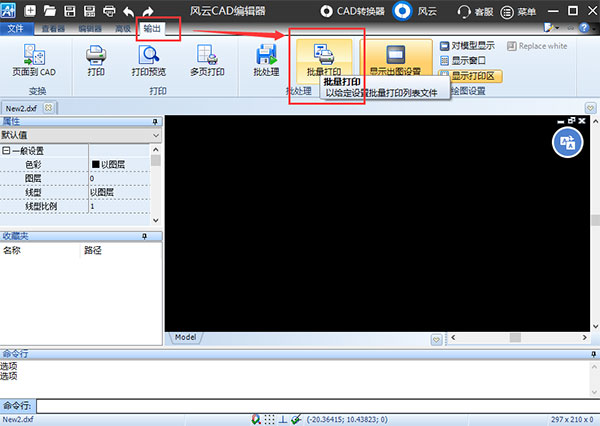This screenshot has width=600, height=426.
Task: Pin the 收藏夹 favorites panel
Action: (145, 237)
